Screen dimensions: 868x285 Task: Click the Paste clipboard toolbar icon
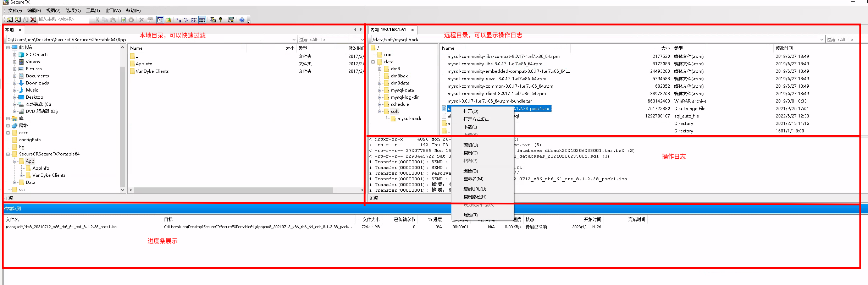[113, 20]
